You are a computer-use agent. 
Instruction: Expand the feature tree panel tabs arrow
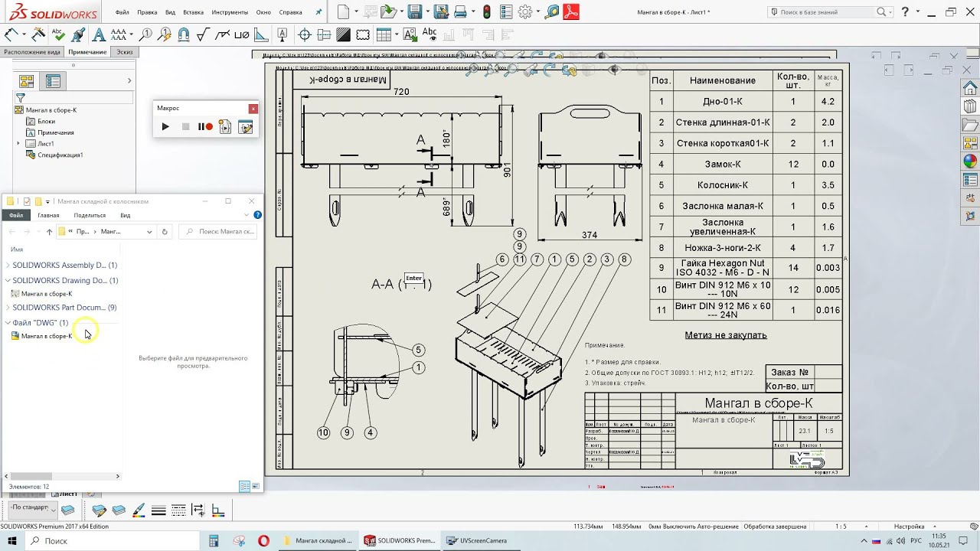[129, 80]
